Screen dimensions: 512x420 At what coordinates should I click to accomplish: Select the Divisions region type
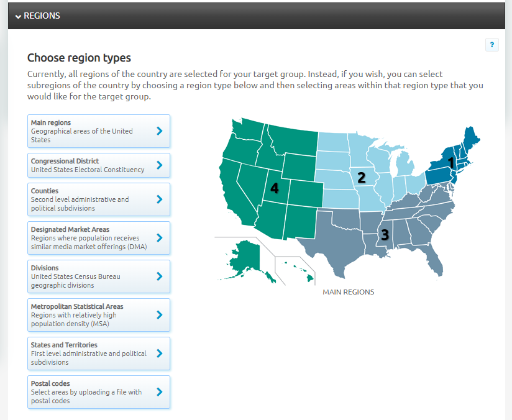[x=90, y=276]
